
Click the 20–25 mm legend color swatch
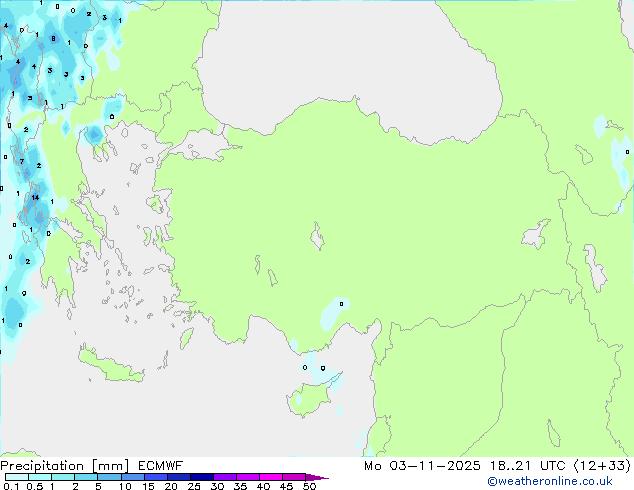coord(178,477)
